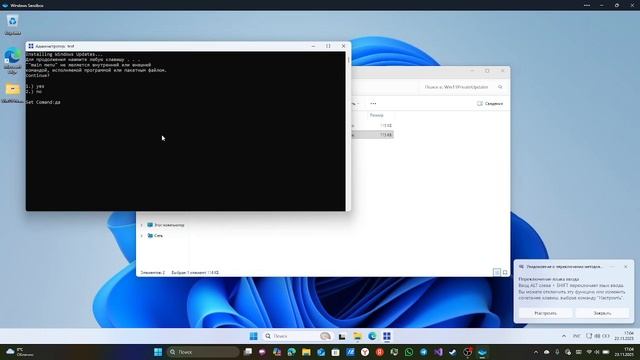Open Yandex Browser on the host taskbar

[x=365, y=352]
